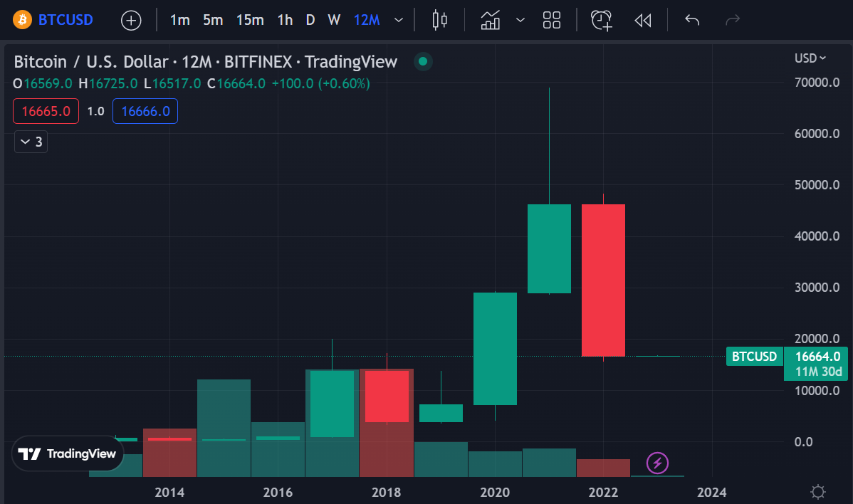Undo the last action with the undo arrow

pyautogui.click(x=692, y=20)
